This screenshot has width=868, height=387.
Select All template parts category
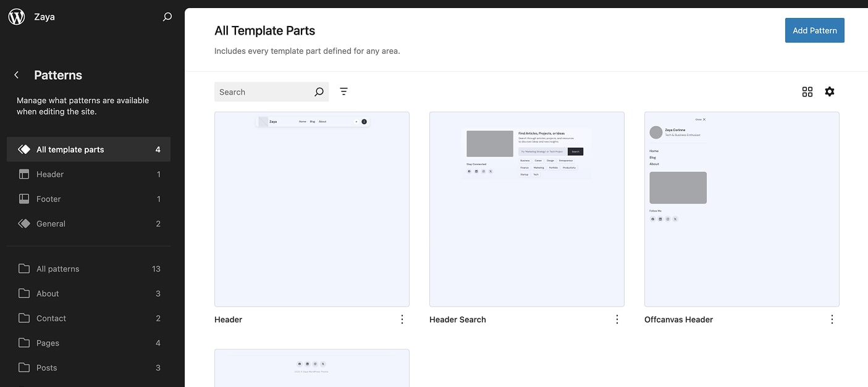click(88, 150)
